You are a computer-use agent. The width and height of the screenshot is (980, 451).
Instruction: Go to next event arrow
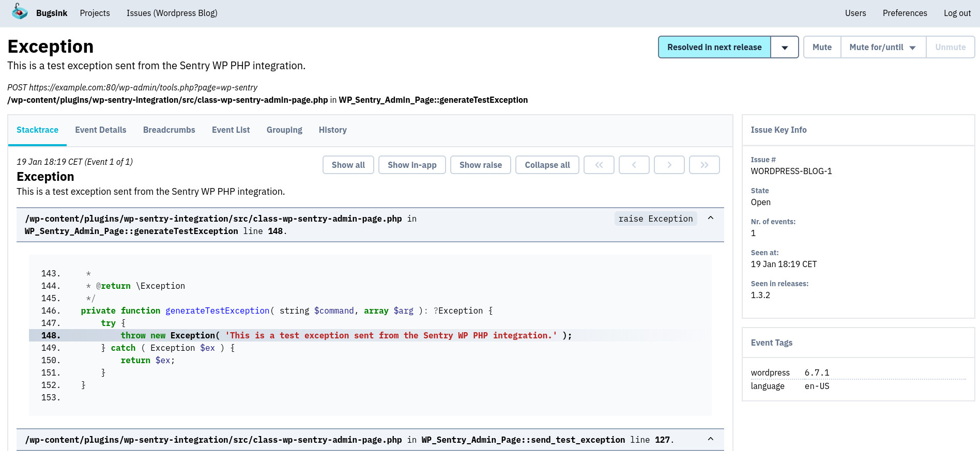point(669,165)
